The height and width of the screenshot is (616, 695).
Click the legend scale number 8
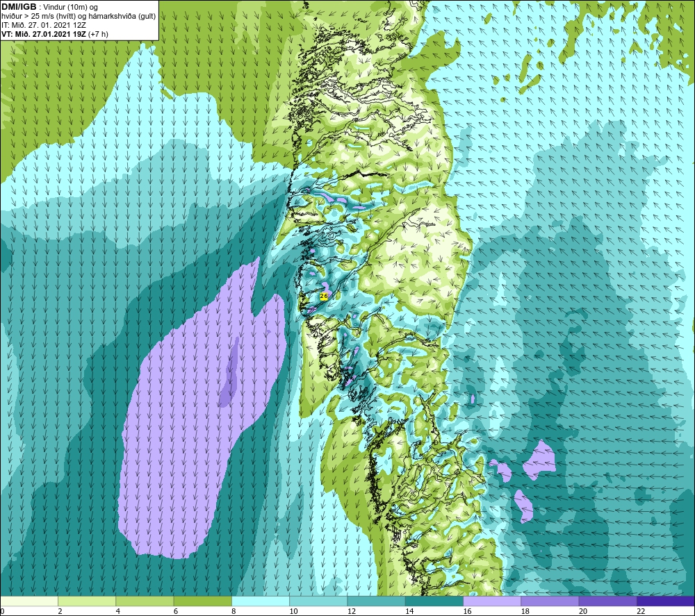[234, 612]
